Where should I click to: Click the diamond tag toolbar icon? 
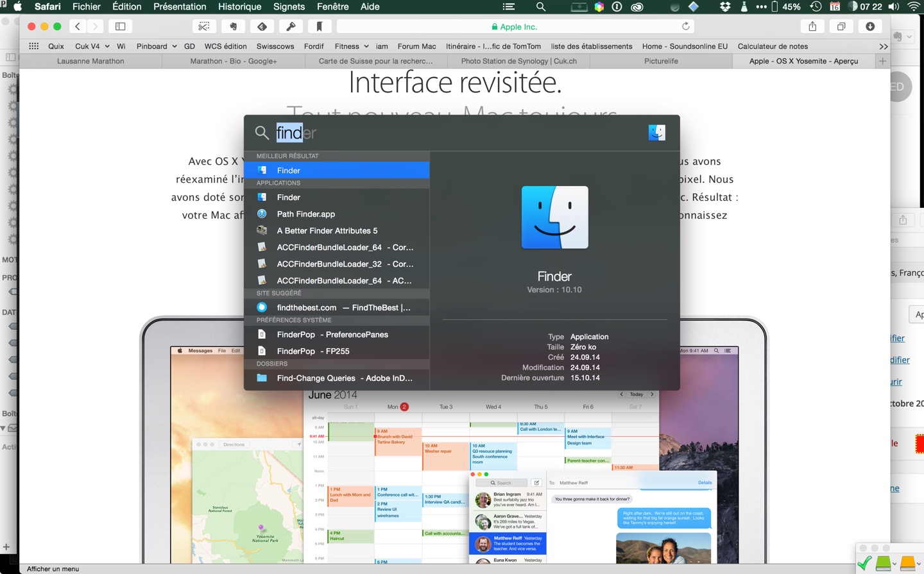[x=262, y=26]
